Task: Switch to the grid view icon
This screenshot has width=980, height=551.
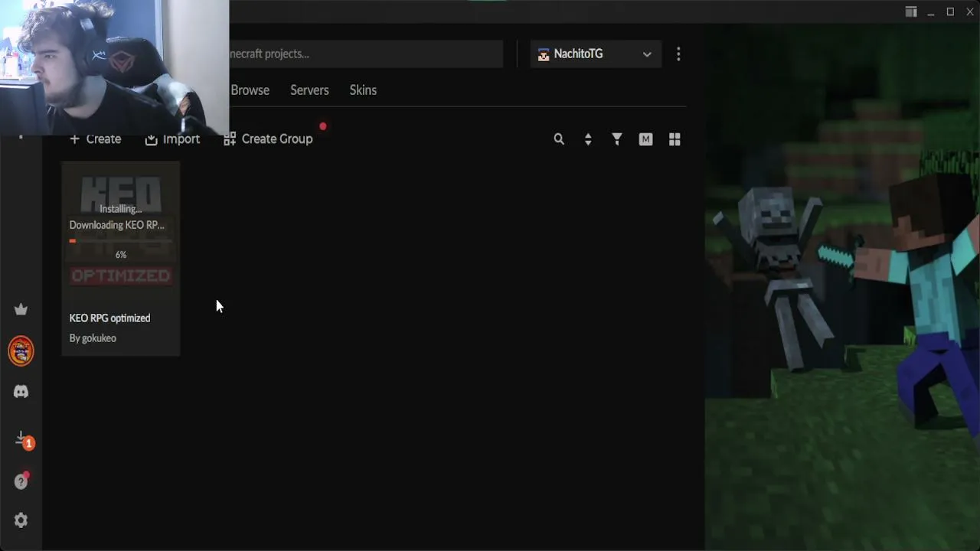Action: [x=675, y=139]
